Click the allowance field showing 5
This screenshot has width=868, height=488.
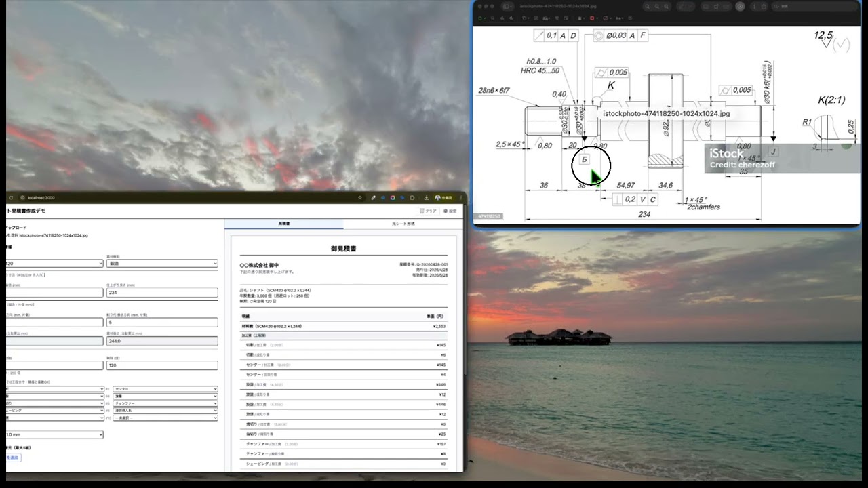coord(162,322)
